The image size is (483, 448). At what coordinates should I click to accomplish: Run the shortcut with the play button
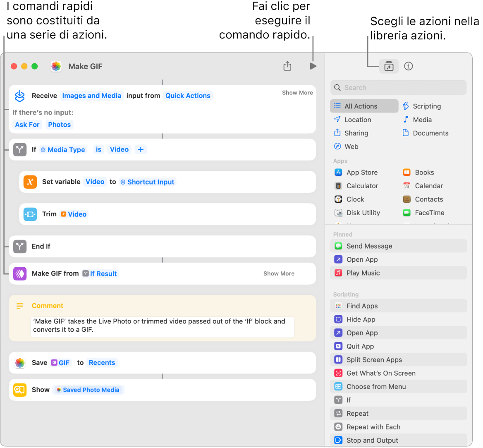point(313,66)
